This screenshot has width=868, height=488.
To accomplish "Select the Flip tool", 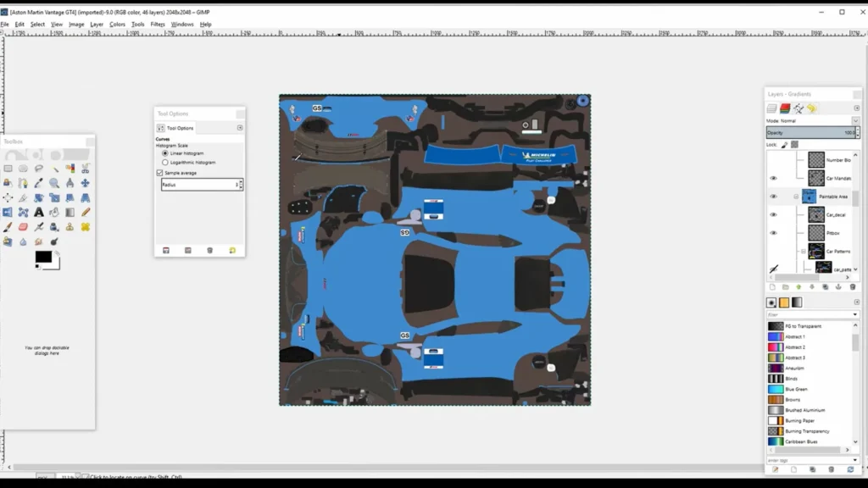I will click(x=8, y=213).
